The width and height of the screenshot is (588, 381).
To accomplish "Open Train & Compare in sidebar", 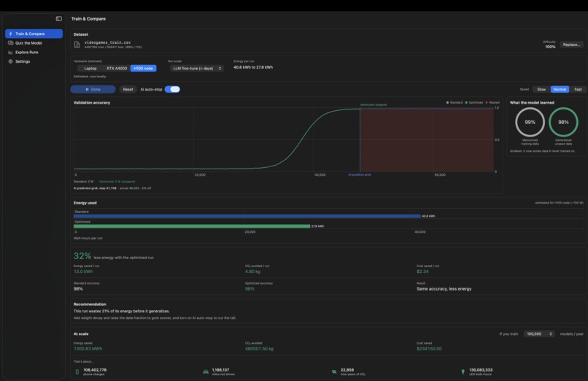I will tap(34, 34).
